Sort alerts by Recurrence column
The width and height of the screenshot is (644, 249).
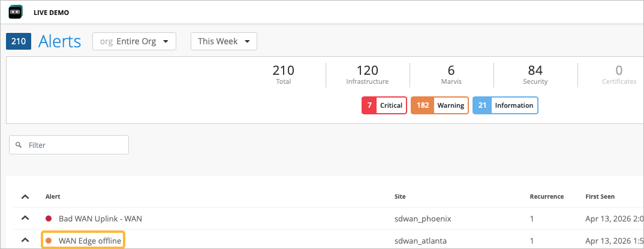pyautogui.click(x=546, y=196)
